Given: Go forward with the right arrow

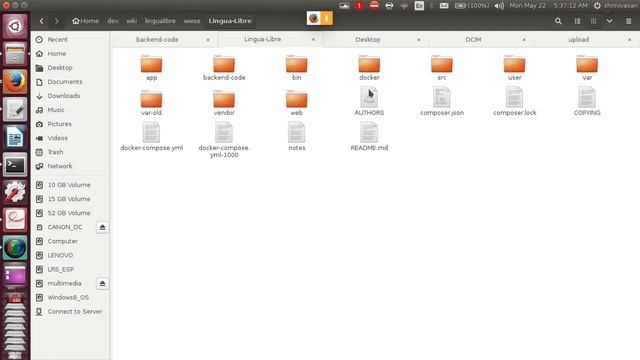Looking at the screenshot, I should pyautogui.click(x=57, y=21).
